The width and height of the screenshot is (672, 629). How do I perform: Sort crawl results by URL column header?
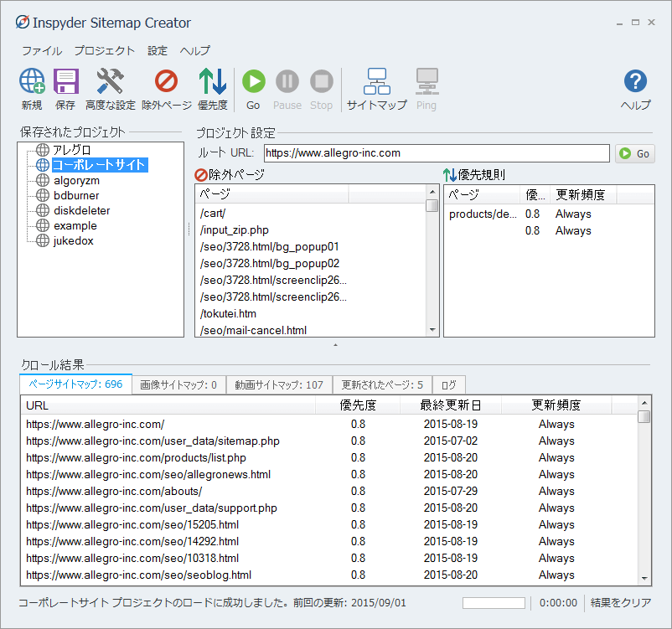168,405
